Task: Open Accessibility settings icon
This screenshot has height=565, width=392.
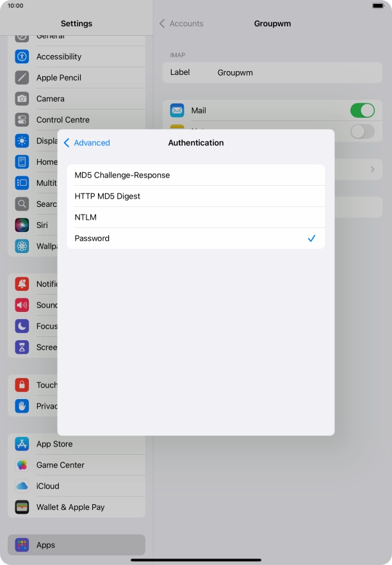Action: click(22, 56)
